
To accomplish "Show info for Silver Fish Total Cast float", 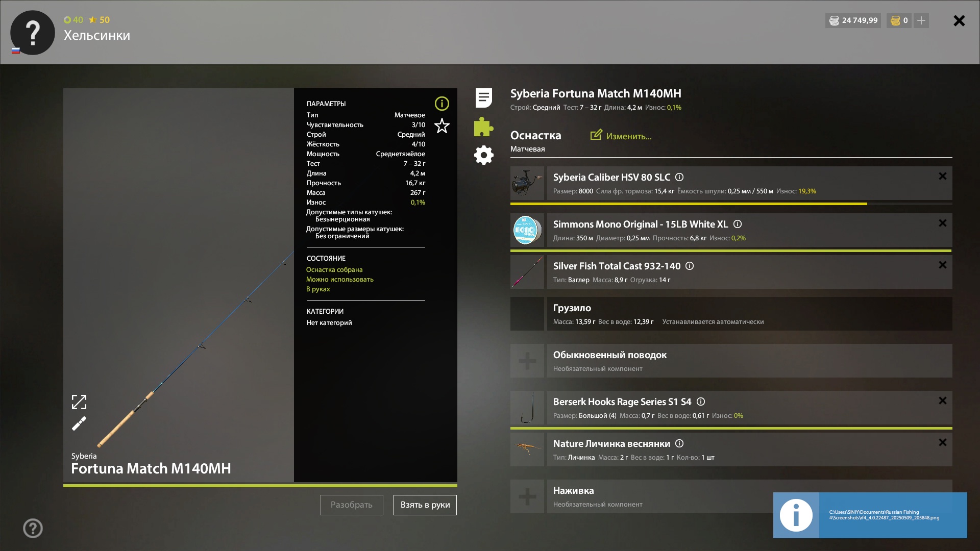I will click(690, 266).
